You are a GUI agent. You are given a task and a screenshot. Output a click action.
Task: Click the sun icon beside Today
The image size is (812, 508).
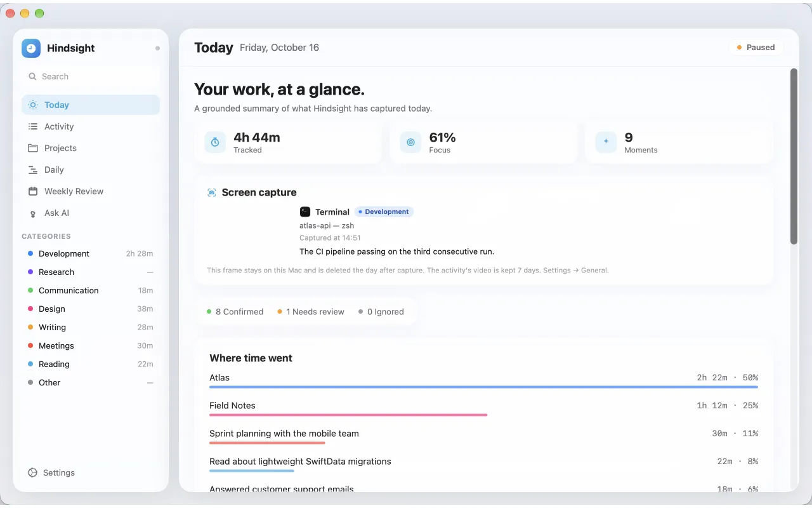tap(33, 105)
